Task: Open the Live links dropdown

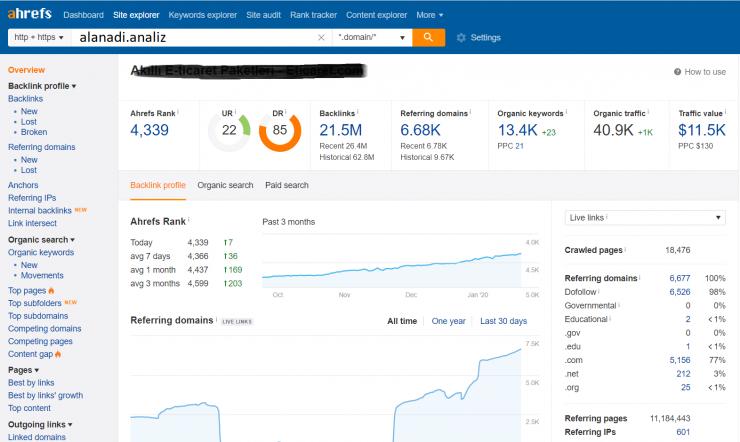Action: (645, 217)
